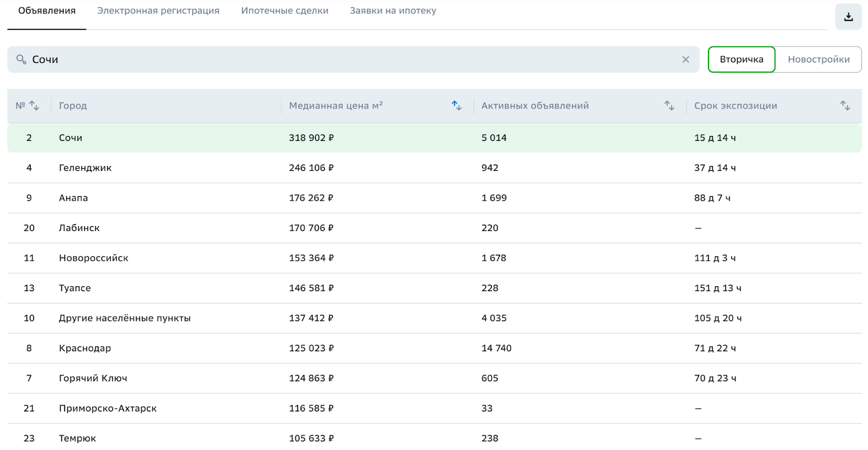This screenshot has width=868, height=450.
Task: Click the listings count 14 740
Action: [x=496, y=348]
